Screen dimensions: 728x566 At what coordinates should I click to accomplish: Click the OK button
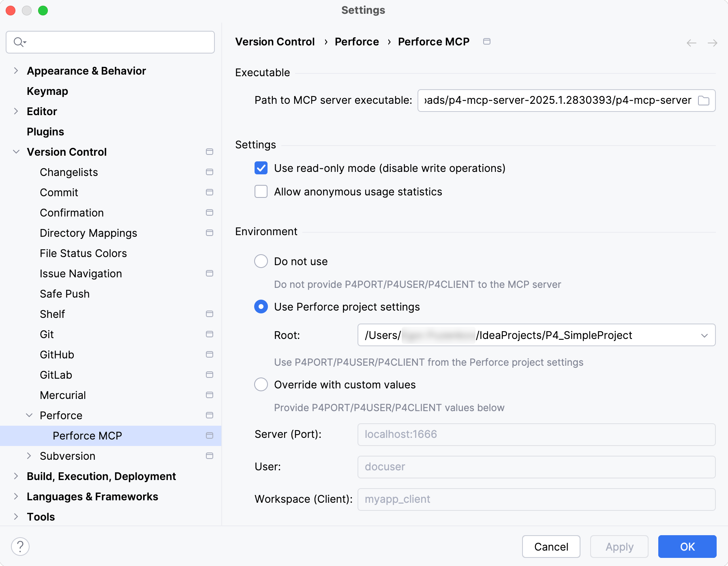coord(687,547)
